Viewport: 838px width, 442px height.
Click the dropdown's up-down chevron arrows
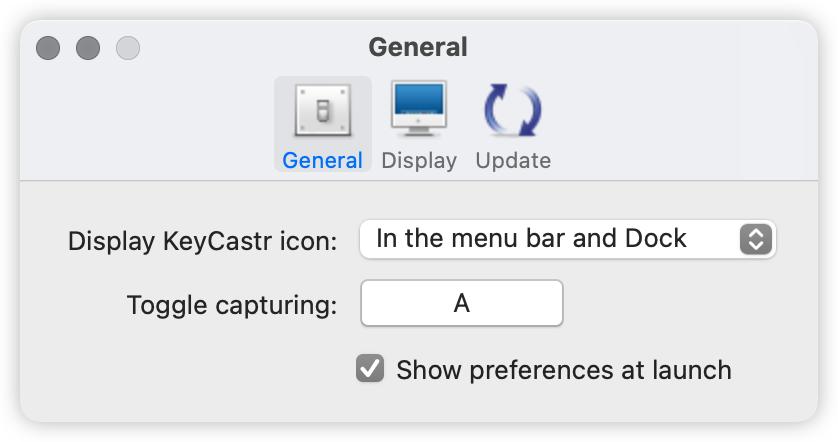pyautogui.click(x=756, y=239)
